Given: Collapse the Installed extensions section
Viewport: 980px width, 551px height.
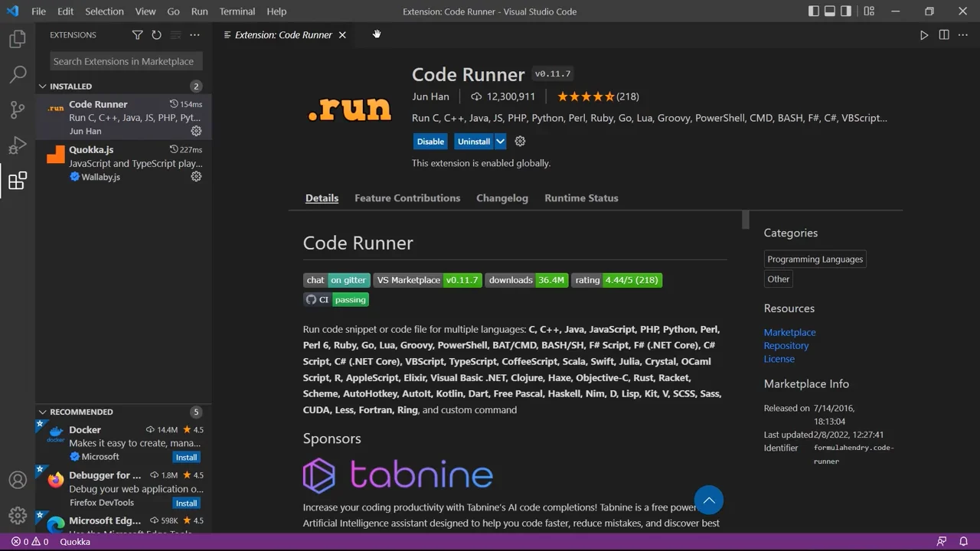Looking at the screenshot, I should [43, 86].
